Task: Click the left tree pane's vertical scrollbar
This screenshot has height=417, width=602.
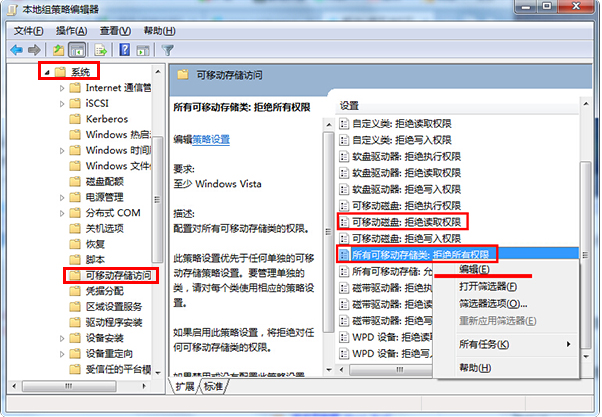Action: (x=158, y=222)
